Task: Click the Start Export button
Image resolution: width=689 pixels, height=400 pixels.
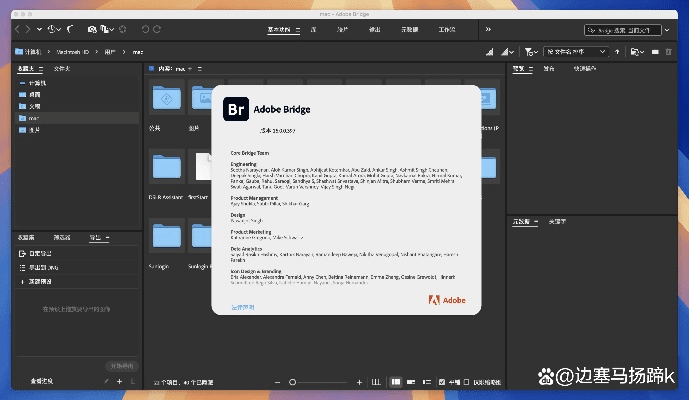Action: click(x=122, y=366)
